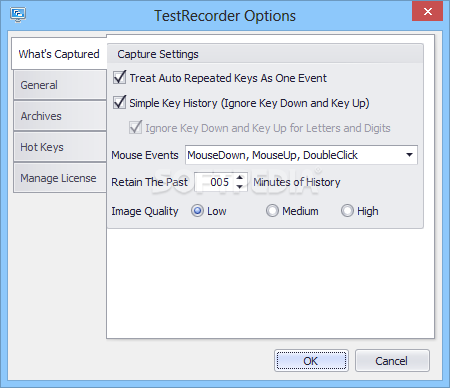This screenshot has height=388, width=450.
Task: Open the Archives tab
Action: click(60, 116)
